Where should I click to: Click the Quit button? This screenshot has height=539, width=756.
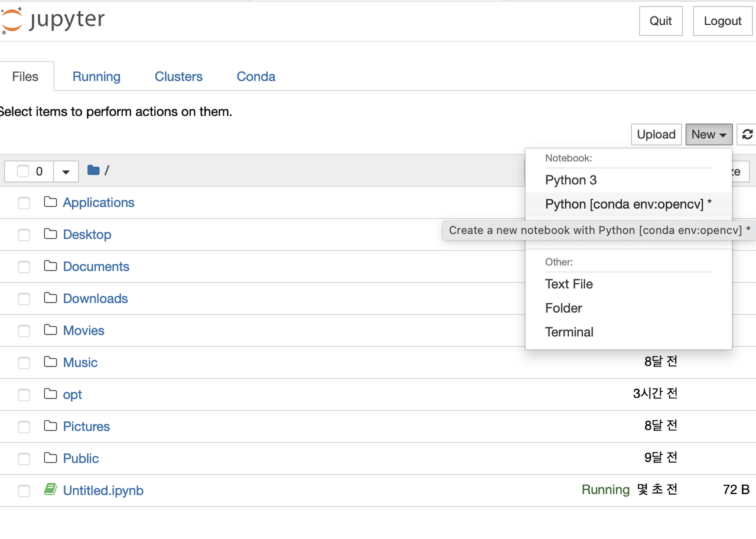[661, 21]
